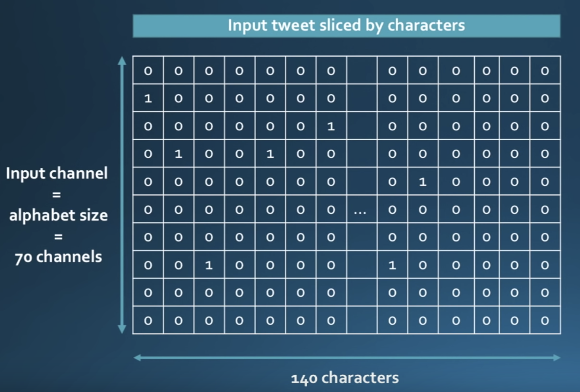The width and height of the screenshot is (580, 392).
Task: Click the upward arrowhead of the vertical arrow
Action: 122,61
